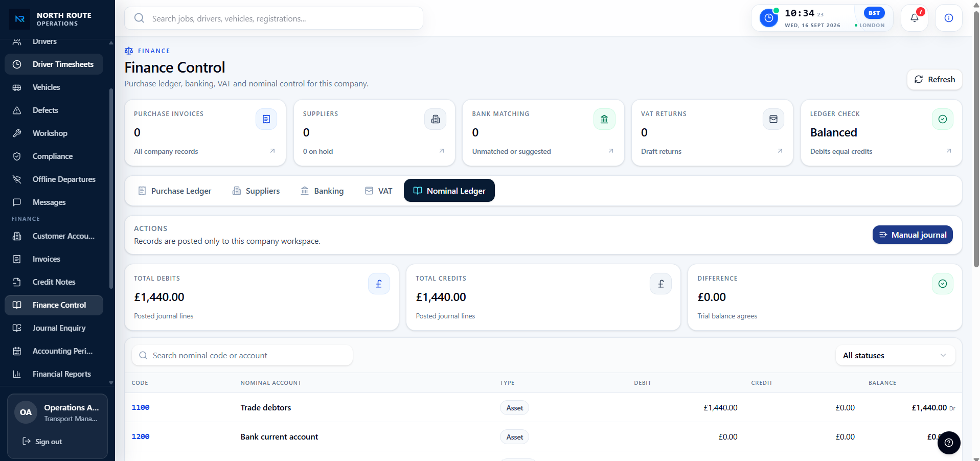
Task: Click the Bank Matching bank icon
Action: 604,119
